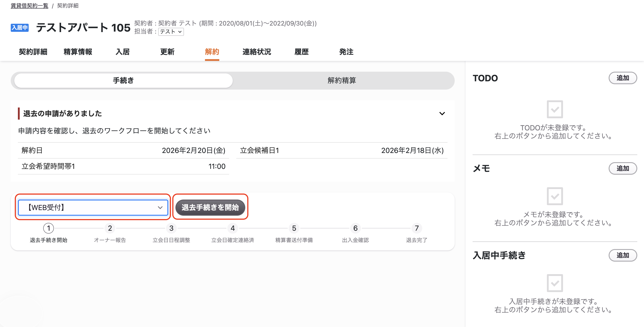
Task: Switch to the 更新 tab
Action: [167, 52]
